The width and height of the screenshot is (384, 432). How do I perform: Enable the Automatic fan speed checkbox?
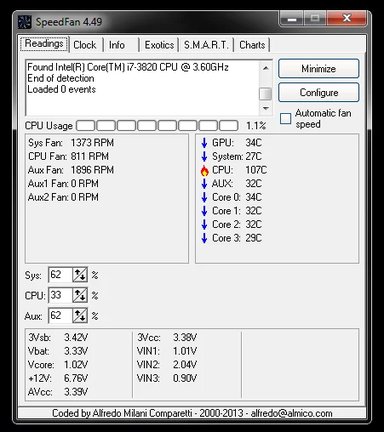click(x=285, y=119)
